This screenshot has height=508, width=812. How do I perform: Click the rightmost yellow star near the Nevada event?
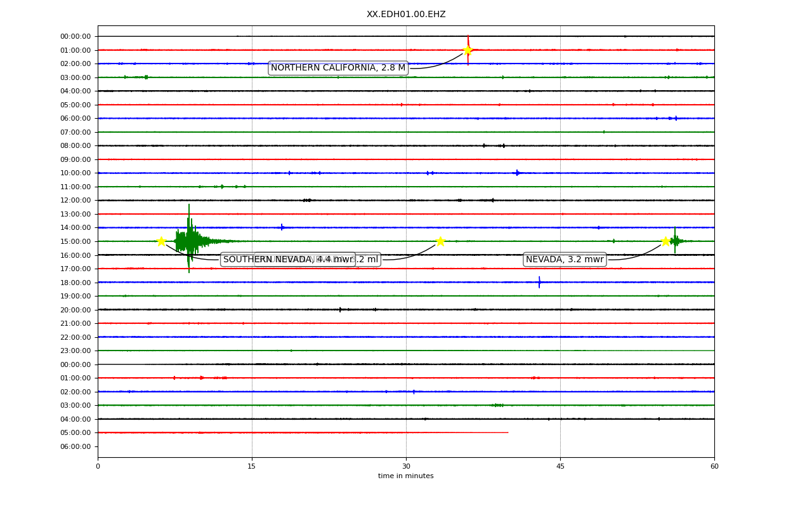tap(665, 241)
